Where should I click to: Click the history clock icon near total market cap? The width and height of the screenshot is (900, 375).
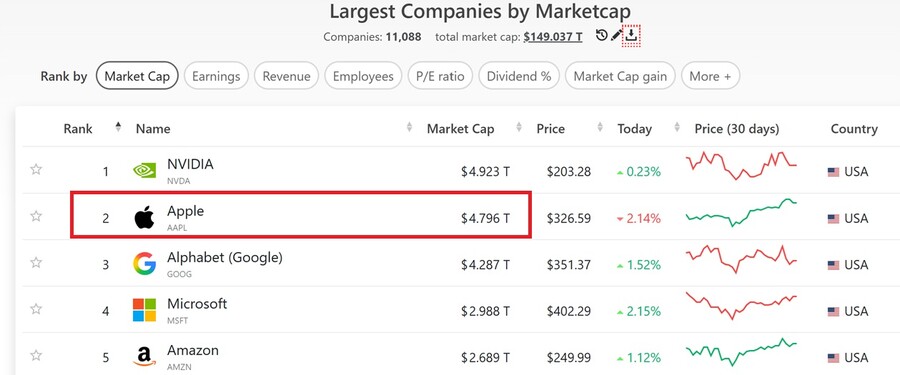601,36
